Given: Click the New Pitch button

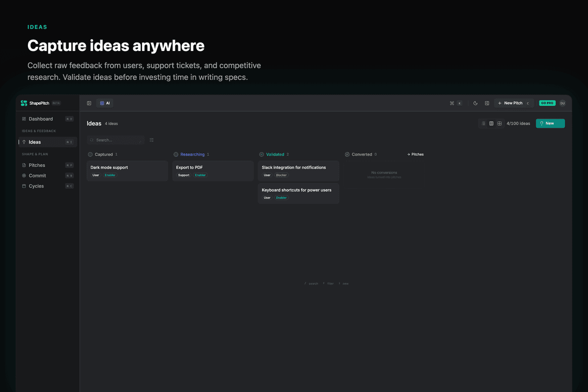Looking at the screenshot, I should (x=513, y=103).
